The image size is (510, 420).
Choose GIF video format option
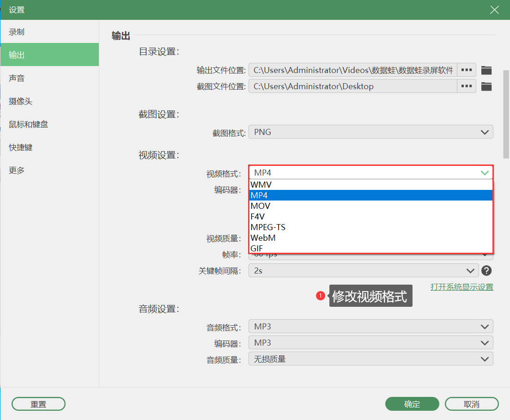point(371,248)
